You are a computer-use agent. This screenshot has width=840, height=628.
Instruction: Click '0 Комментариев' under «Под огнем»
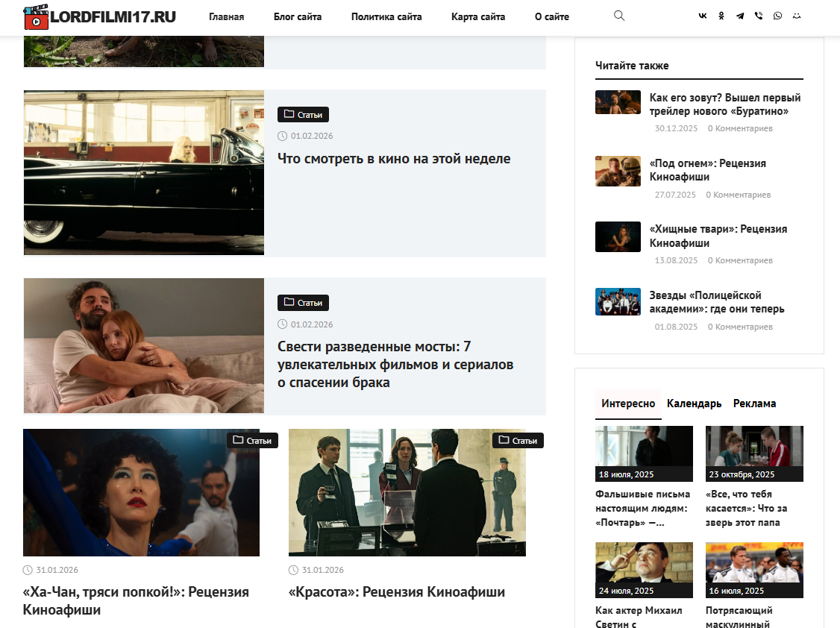pyautogui.click(x=739, y=195)
